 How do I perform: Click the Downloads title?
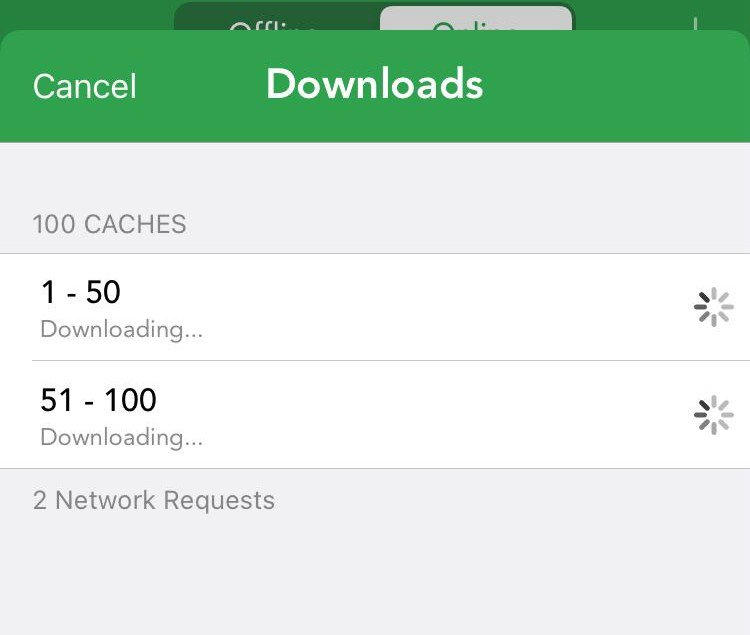pos(375,84)
